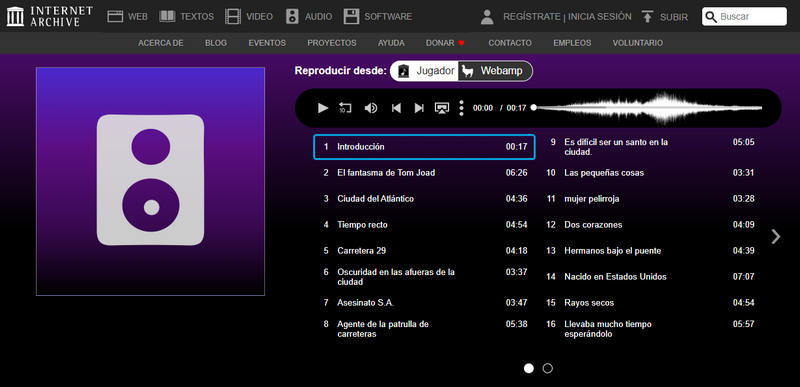
Task: Open the Donar menu item
Action: click(x=445, y=43)
